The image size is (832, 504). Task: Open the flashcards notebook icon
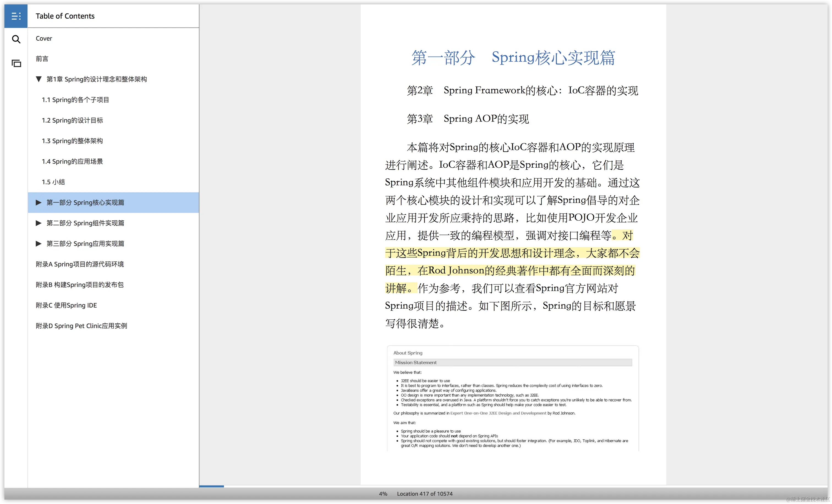pos(16,63)
